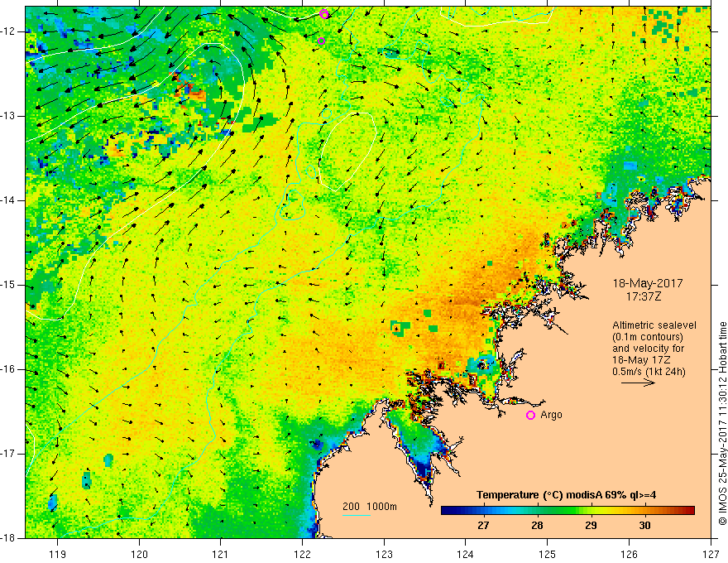The height and width of the screenshot is (563, 728).
Task: Click longitude axis label '123'
Action: [384, 554]
